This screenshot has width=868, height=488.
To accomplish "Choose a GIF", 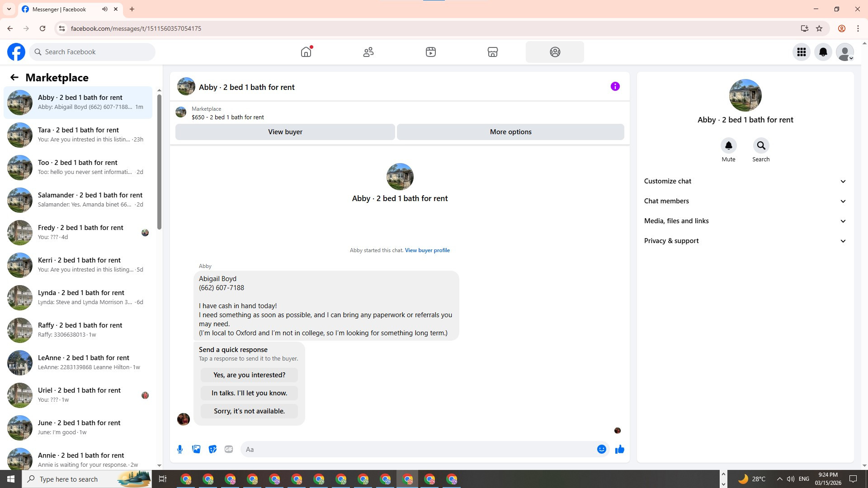I will click(229, 449).
